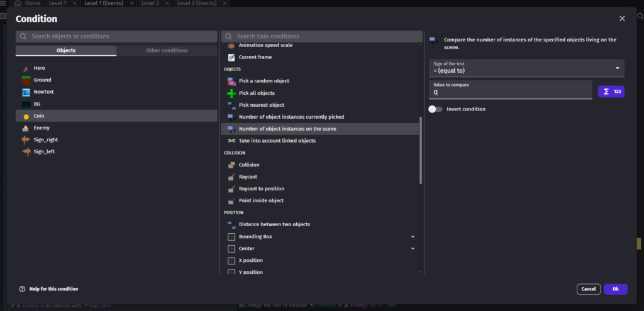Select the Sign_right object icon
Screen dimensions: 644x311
[x=26, y=140]
